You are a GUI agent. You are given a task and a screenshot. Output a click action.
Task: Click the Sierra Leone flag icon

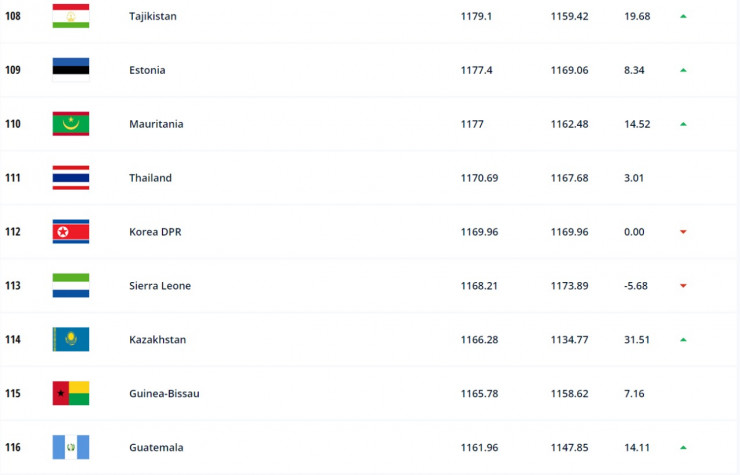coord(71,286)
